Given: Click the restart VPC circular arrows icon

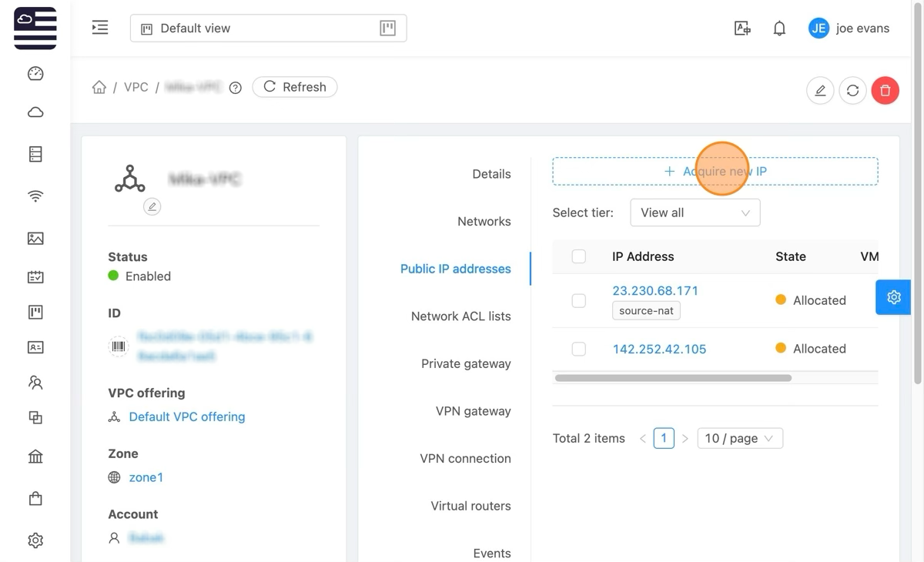Looking at the screenshot, I should [852, 91].
